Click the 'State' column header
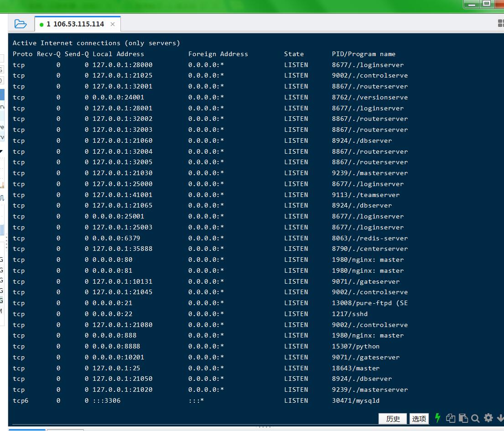504x431 pixels. click(x=294, y=54)
